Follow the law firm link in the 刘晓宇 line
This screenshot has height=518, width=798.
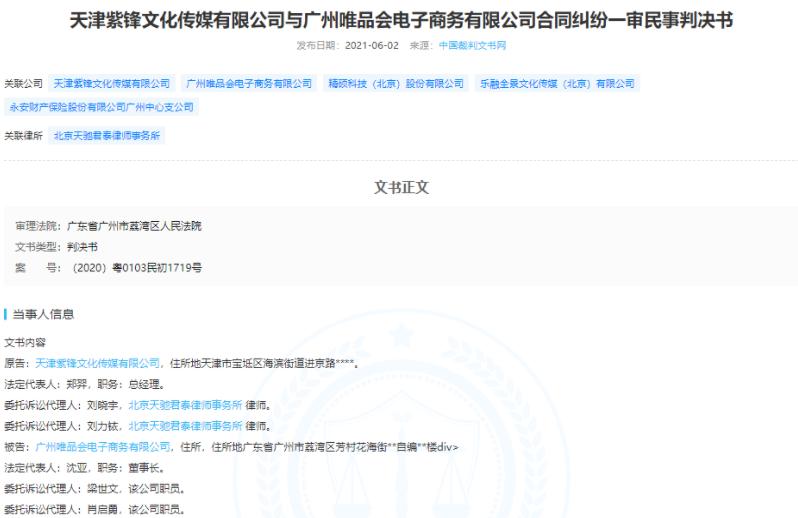(185, 405)
